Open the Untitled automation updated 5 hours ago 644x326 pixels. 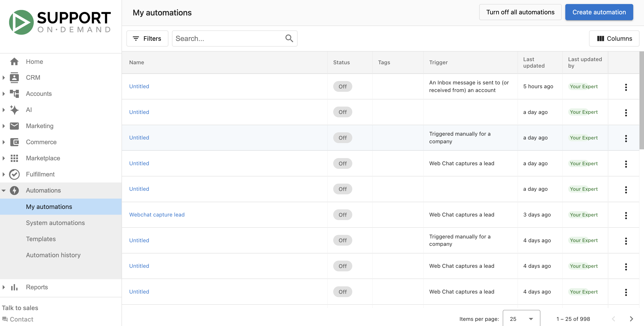pos(139,86)
